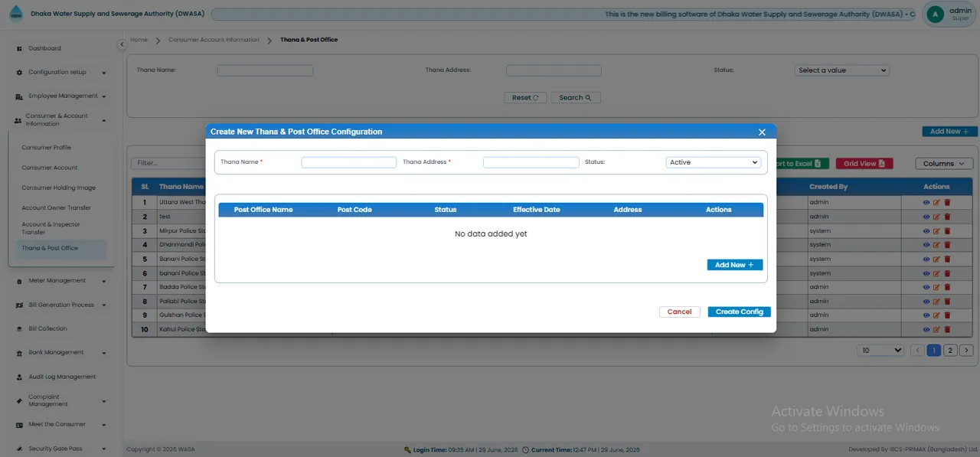Image resolution: width=980 pixels, height=457 pixels.
Task: Edit row 1 Uttara West thana
Action: tap(936, 203)
